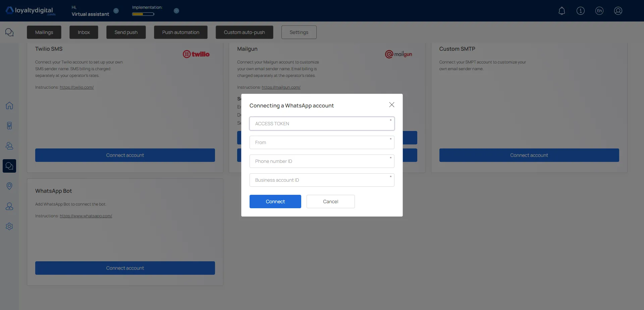Expand the Implementation dropdown arrow

point(176,11)
